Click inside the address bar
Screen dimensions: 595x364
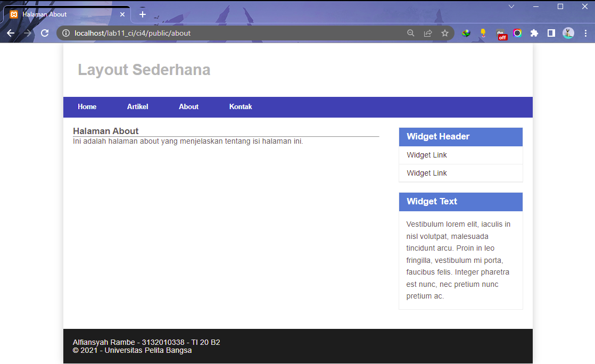coord(213,32)
